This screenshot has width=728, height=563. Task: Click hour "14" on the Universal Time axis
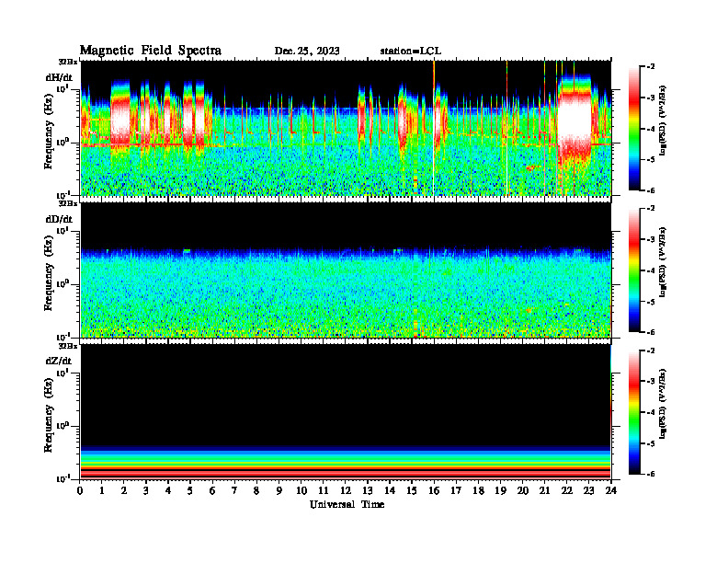[390, 490]
